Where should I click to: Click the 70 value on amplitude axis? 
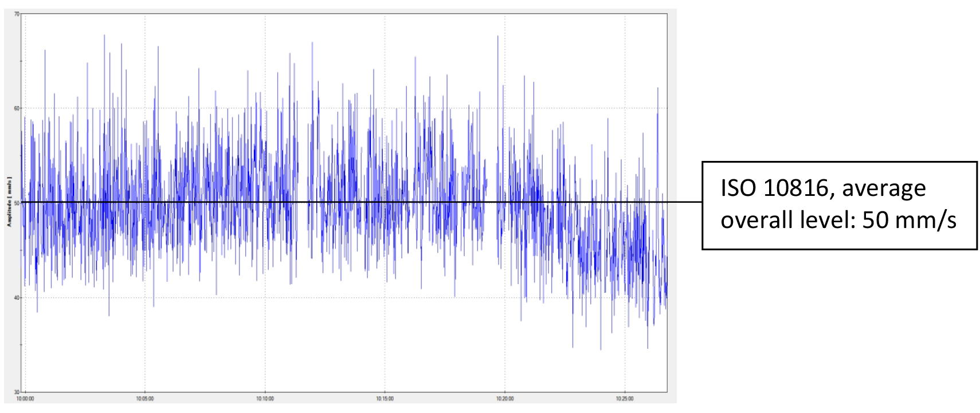(x=17, y=14)
